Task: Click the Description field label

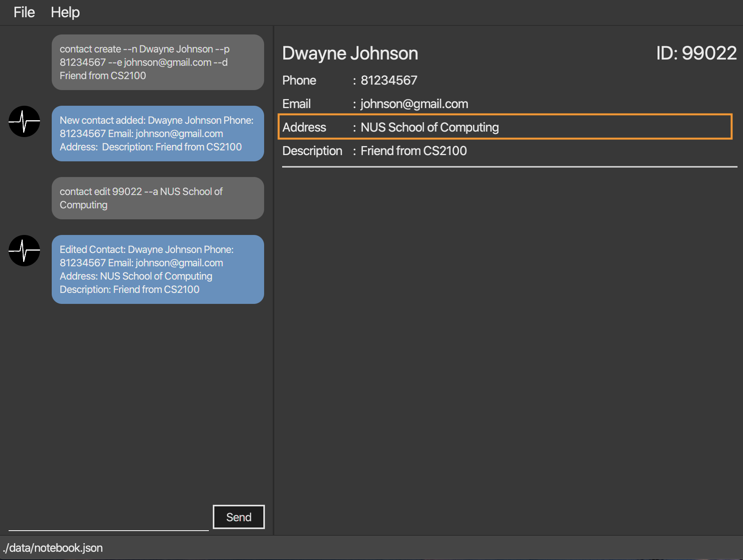Action: [x=312, y=151]
